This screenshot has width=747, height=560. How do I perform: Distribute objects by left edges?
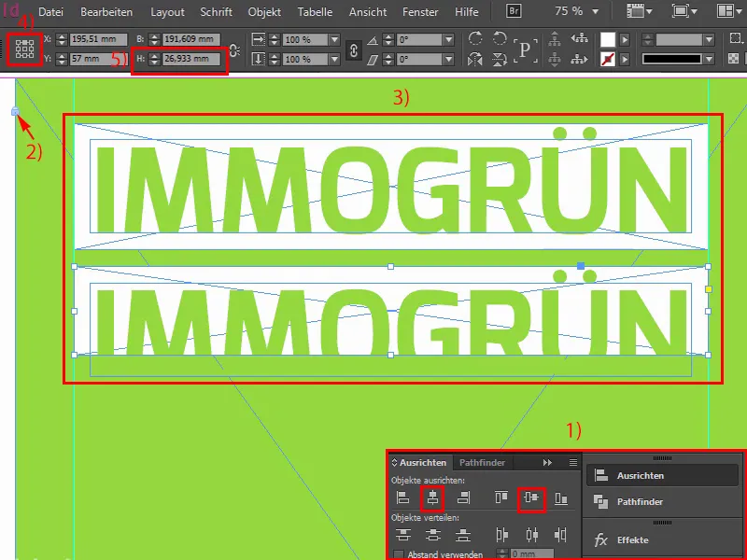pyautogui.click(x=501, y=535)
